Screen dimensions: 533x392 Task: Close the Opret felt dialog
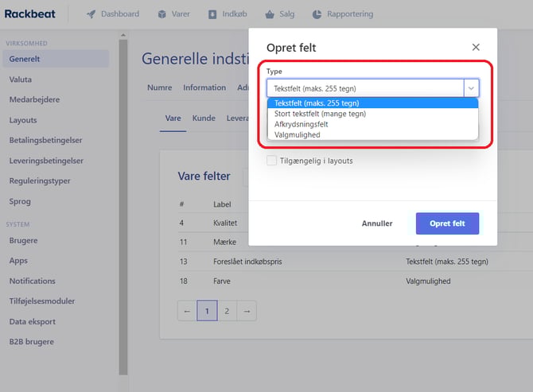click(476, 48)
